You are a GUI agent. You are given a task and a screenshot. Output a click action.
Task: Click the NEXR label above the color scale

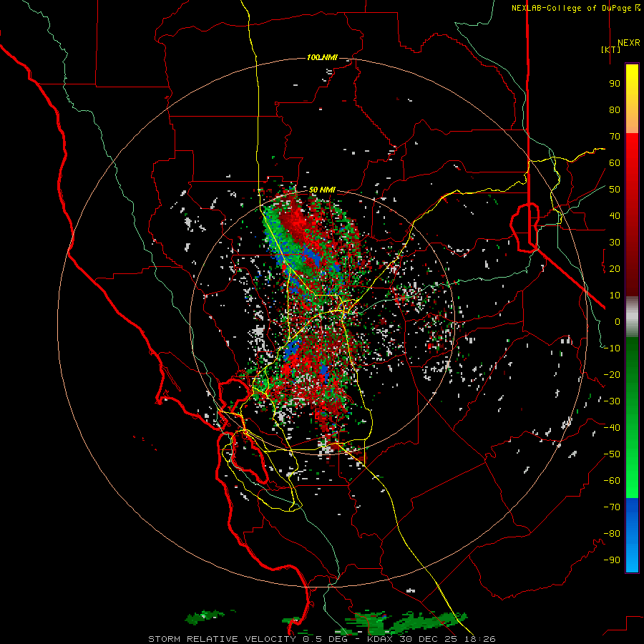tap(628, 43)
